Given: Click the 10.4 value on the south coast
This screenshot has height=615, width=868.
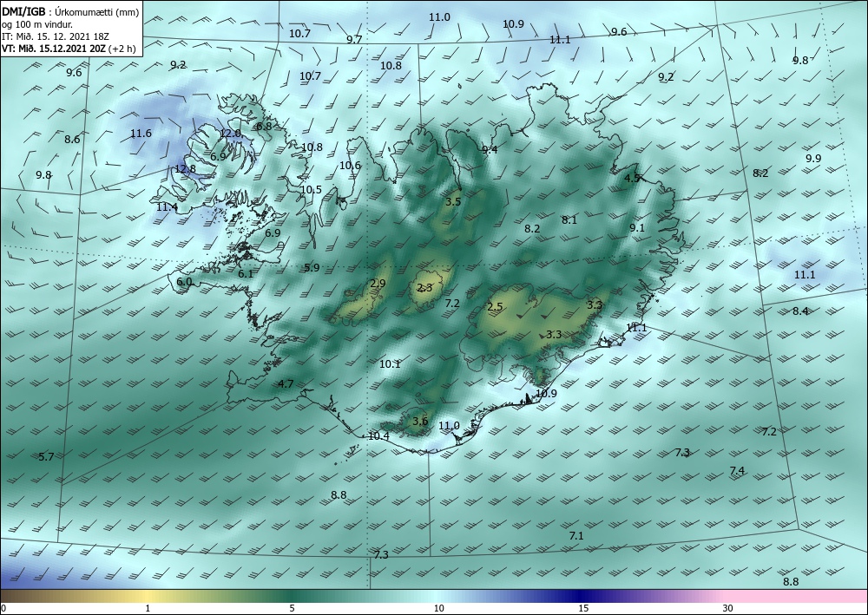Looking at the screenshot, I should pos(378,435).
